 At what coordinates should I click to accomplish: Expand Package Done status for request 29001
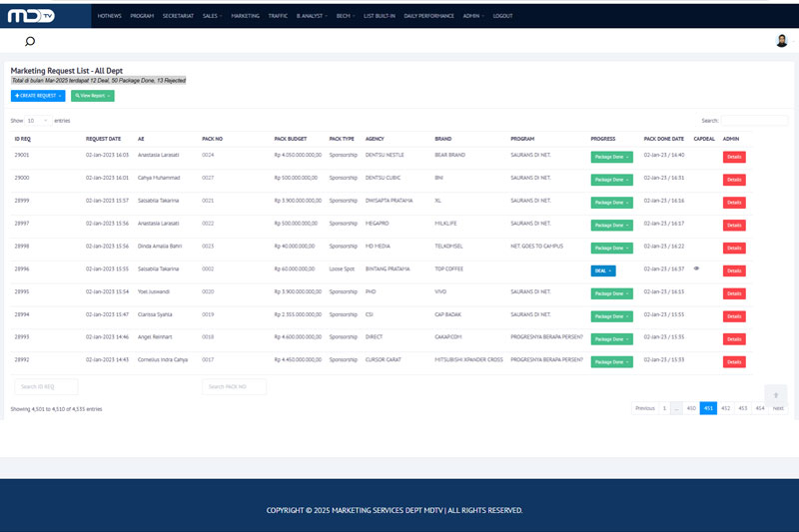coord(611,157)
